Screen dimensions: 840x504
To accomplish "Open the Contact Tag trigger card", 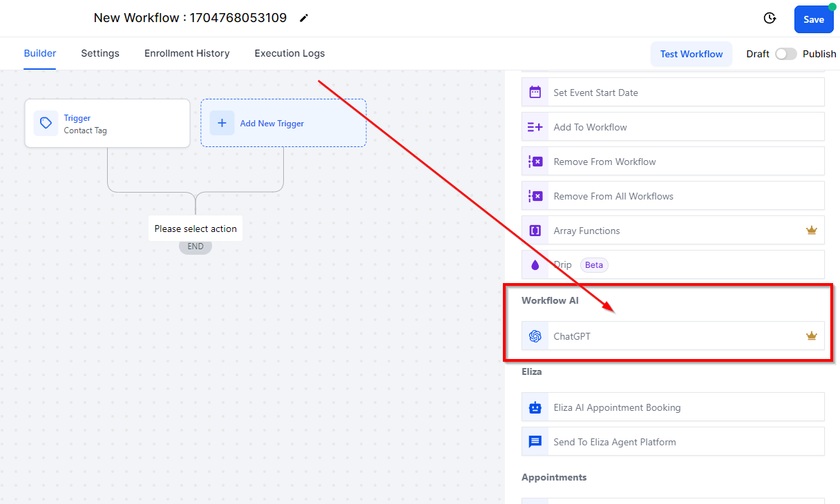I will point(107,123).
